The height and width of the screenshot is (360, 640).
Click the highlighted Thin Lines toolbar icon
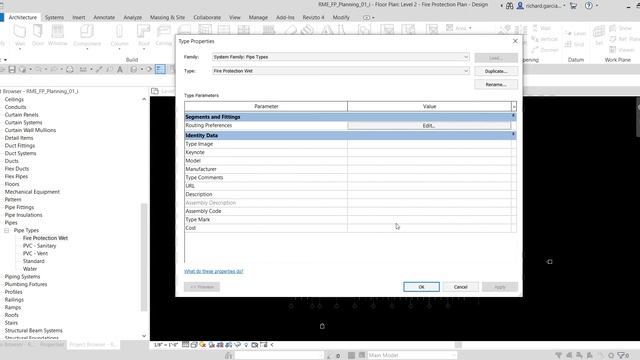(160, 69)
